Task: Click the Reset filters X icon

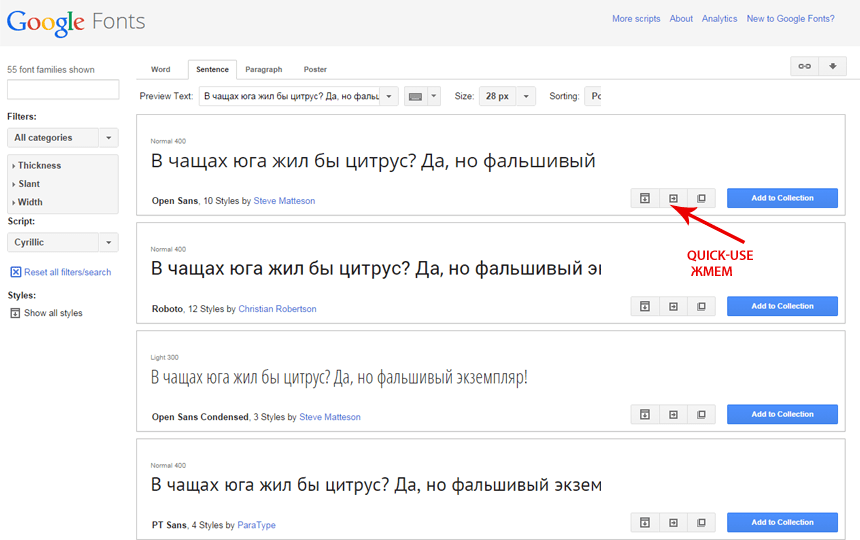Action: point(16,272)
